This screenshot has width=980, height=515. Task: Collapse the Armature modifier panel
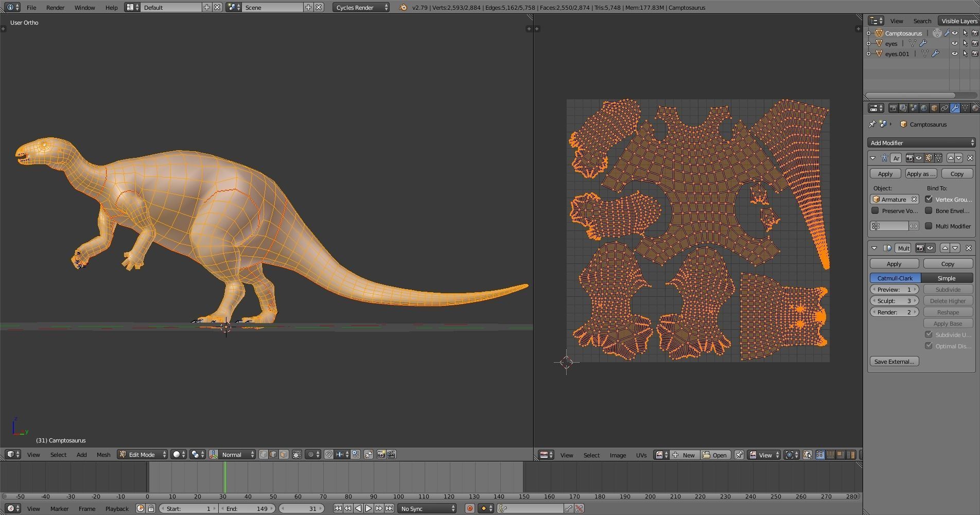872,158
